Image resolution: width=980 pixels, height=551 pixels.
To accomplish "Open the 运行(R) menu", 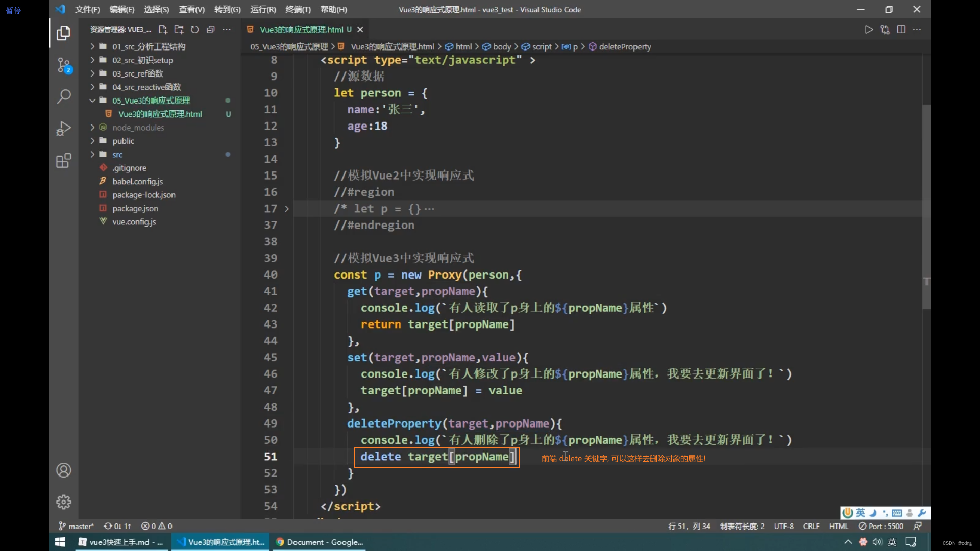I will (263, 9).
